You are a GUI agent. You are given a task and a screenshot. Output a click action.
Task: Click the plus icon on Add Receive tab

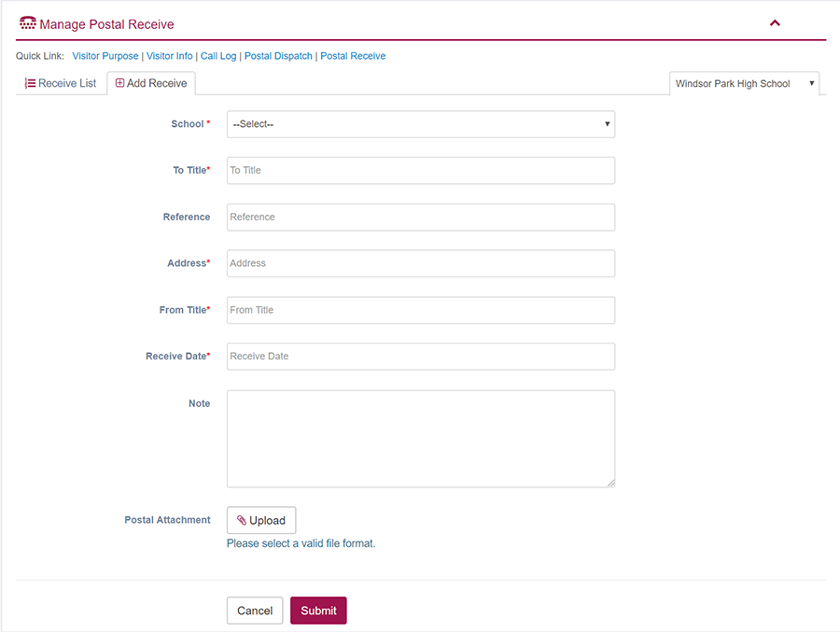[x=119, y=83]
